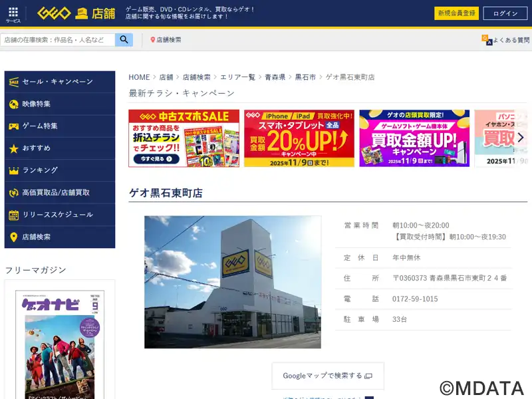Click the calendar icon for リリーススケジュール
The height and width of the screenshot is (399, 532).
[x=13, y=215]
